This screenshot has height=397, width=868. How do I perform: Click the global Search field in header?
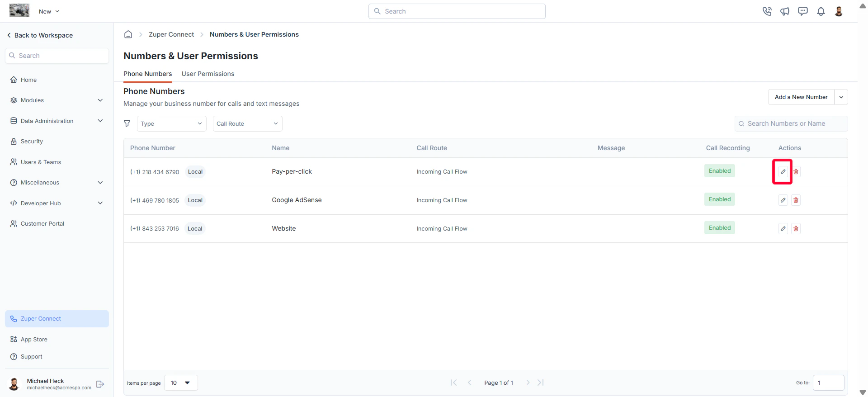pos(457,11)
